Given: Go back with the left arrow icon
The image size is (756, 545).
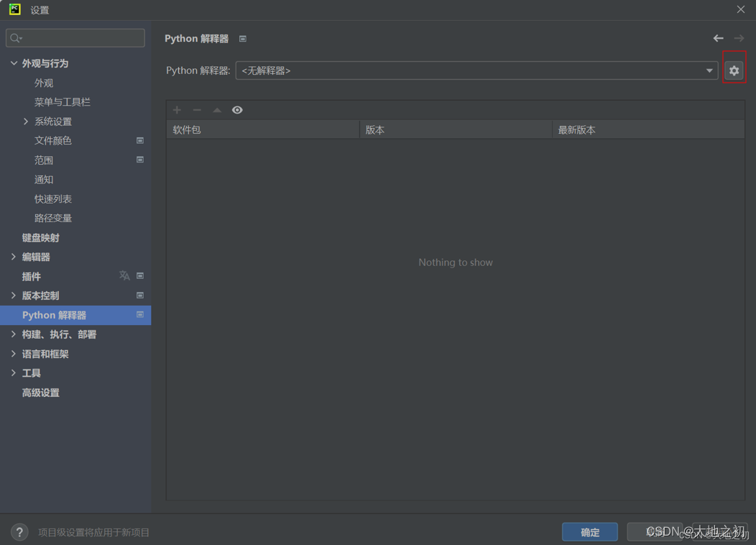Looking at the screenshot, I should tap(718, 38).
